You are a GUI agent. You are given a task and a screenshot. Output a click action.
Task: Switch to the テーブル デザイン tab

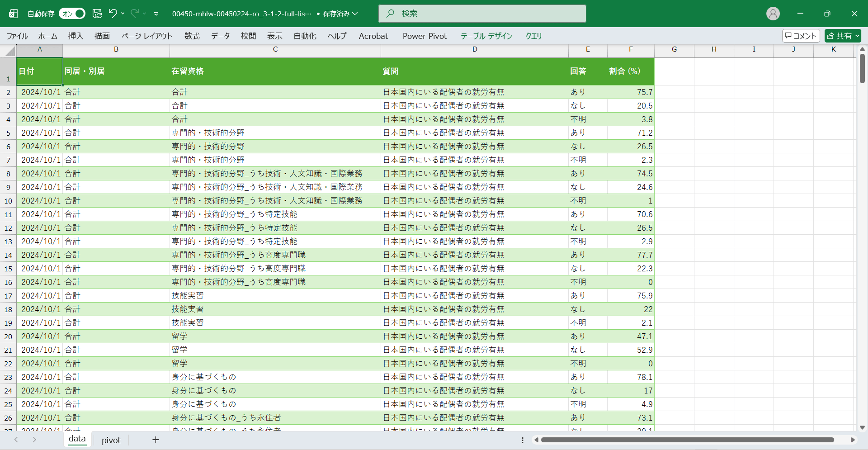tap(486, 36)
